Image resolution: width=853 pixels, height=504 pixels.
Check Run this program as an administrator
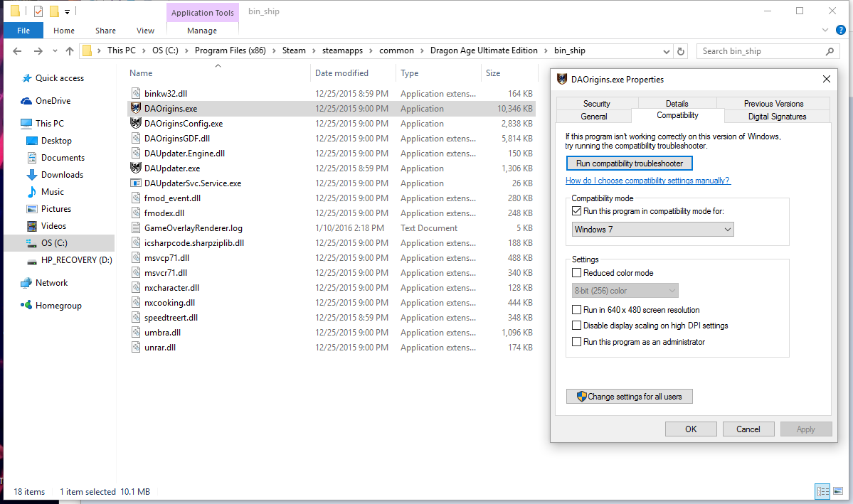tap(577, 342)
